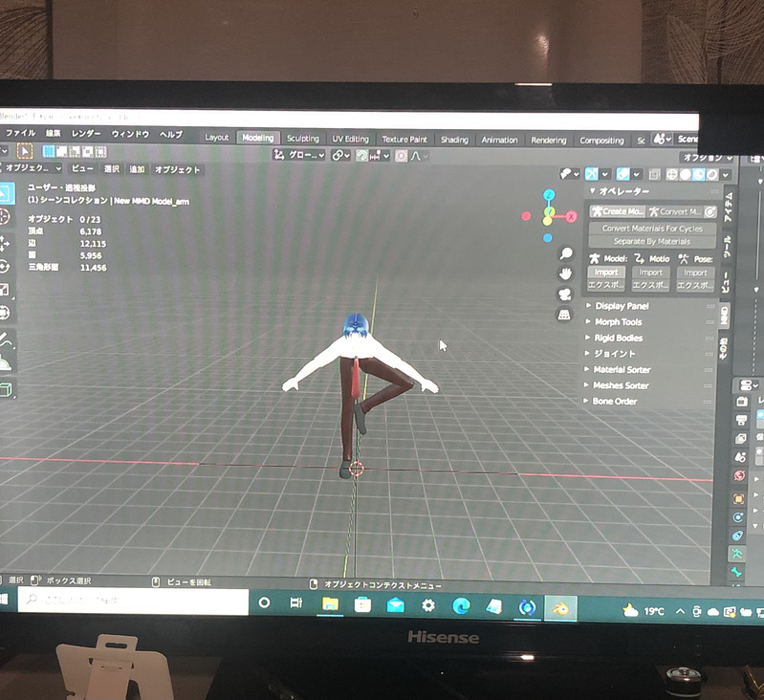Viewport: 764px width, 700px height.
Task: Select the Cursor tool in the left toolbar
Action: (4, 217)
